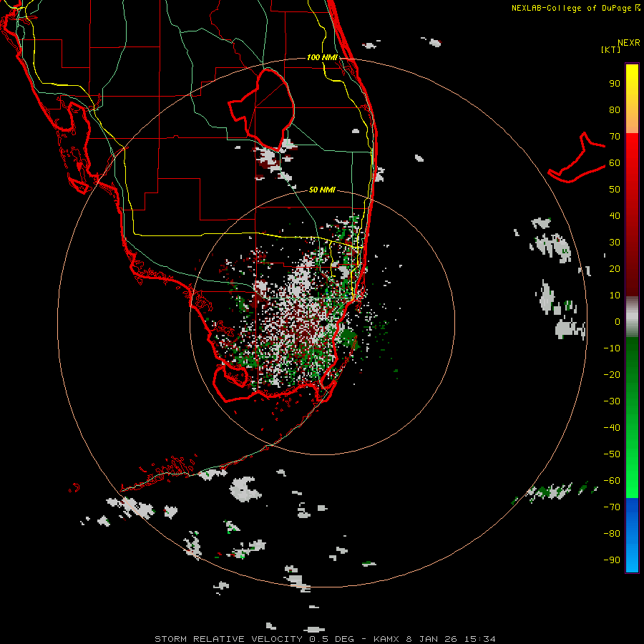The image size is (644, 644).
Task: Click the 100 NMI range ring label
Action: tap(322, 57)
